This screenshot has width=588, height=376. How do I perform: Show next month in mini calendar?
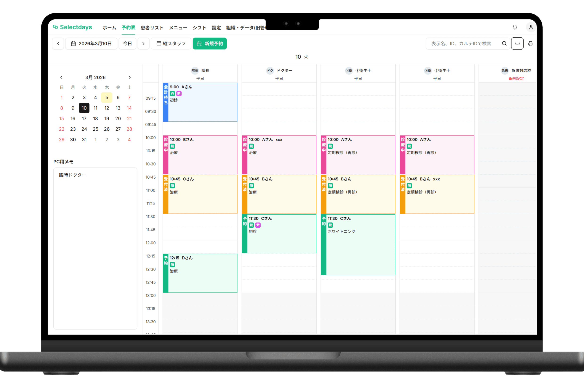(130, 78)
